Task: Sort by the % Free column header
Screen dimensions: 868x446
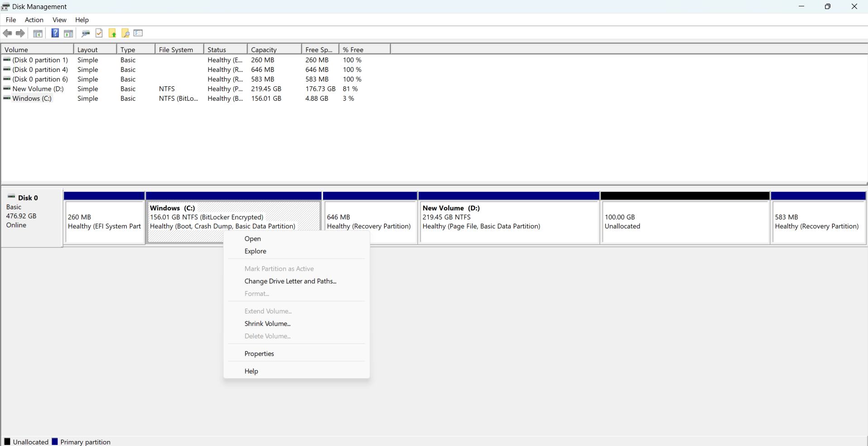Action: pos(364,49)
